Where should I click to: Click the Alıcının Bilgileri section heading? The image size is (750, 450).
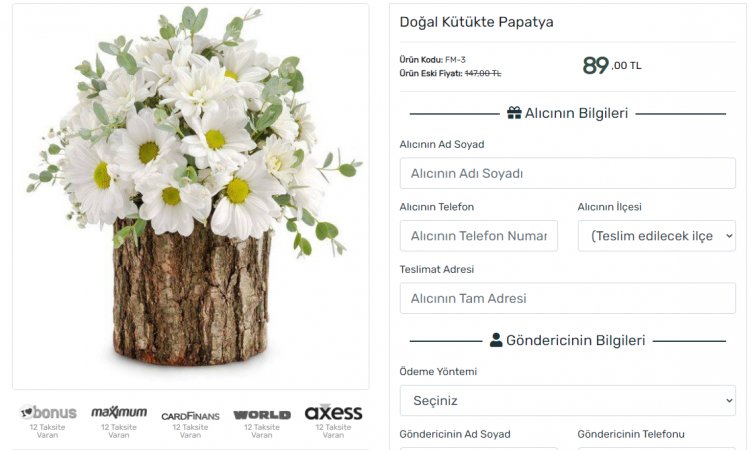576,113
